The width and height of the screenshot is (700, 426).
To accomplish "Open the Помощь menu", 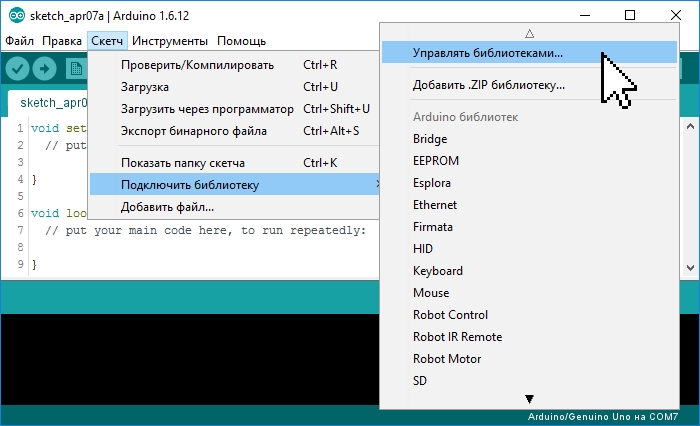I will (242, 41).
